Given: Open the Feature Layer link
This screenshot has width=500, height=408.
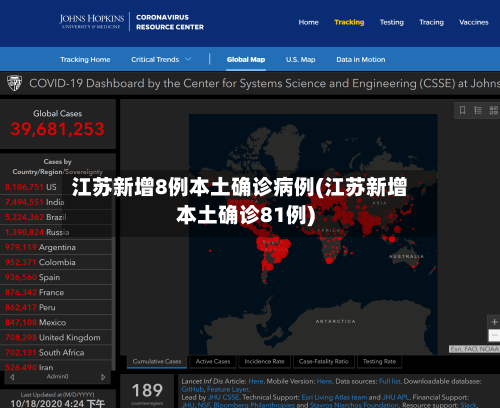Looking at the screenshot, I should pyautogui.click(x=228, y=389).
